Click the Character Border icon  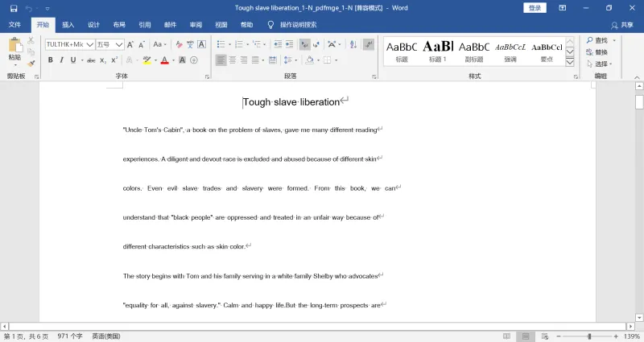202,44
